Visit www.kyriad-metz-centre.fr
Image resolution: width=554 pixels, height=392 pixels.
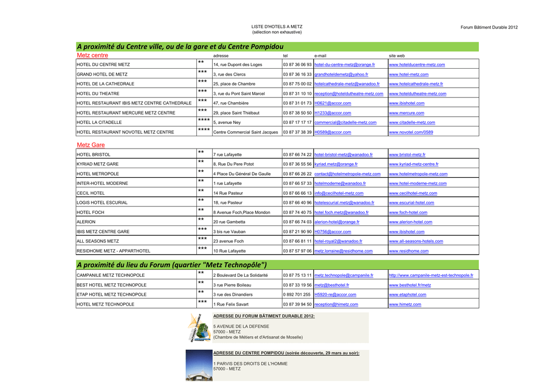coord(413,164)
